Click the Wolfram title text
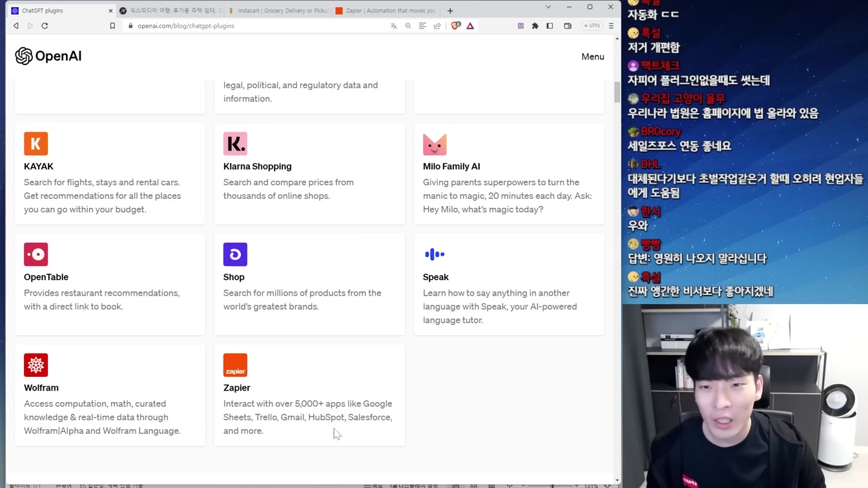Screen dimensions: 868x488 [x=41, y=388]
